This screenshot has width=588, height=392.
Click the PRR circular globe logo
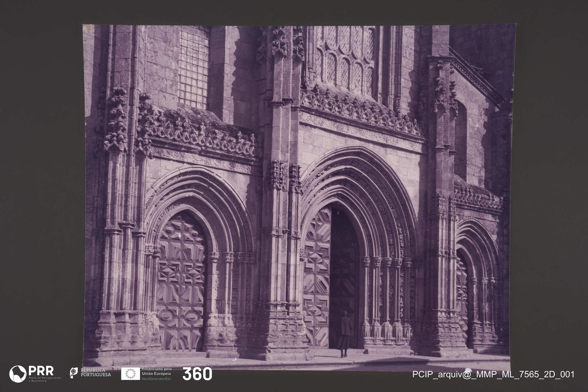pos(17,374)
